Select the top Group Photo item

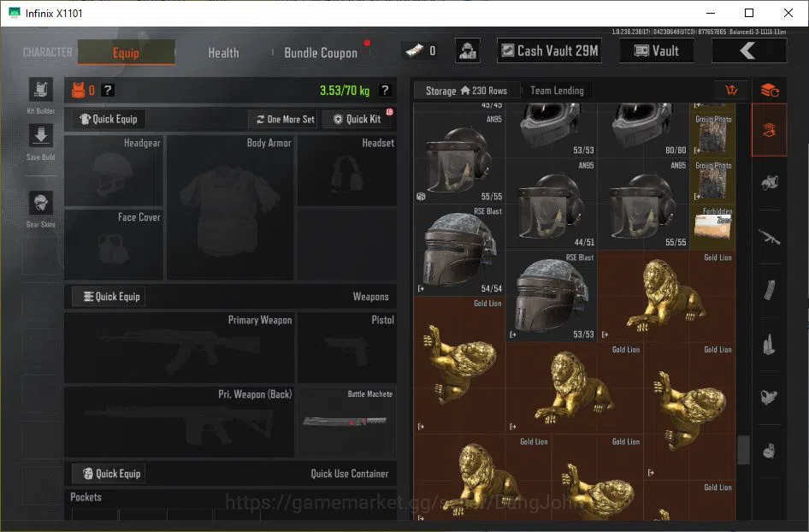(712, 134)
